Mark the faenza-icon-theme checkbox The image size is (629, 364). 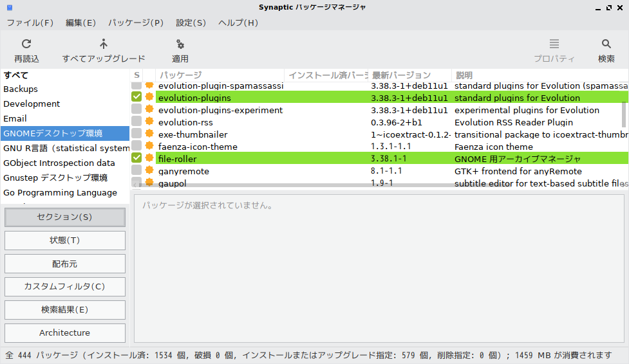pos(136,146)
